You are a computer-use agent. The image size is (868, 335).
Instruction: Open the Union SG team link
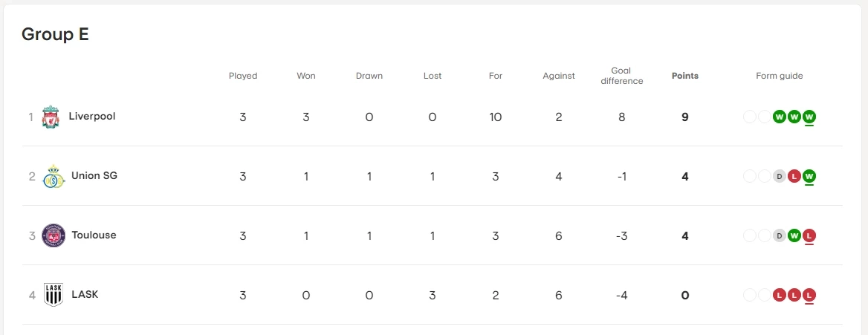(94, 176)
